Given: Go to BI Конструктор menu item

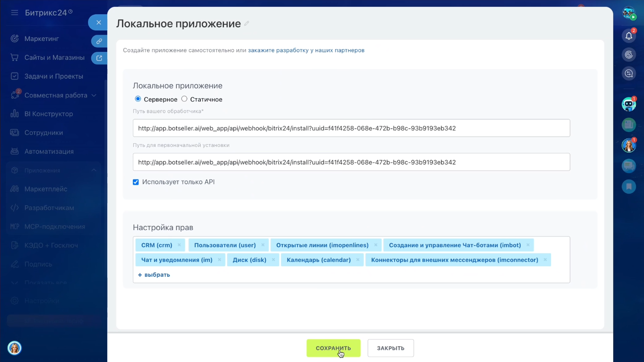Looking at the screenshot, I should [x=49, y=114].
